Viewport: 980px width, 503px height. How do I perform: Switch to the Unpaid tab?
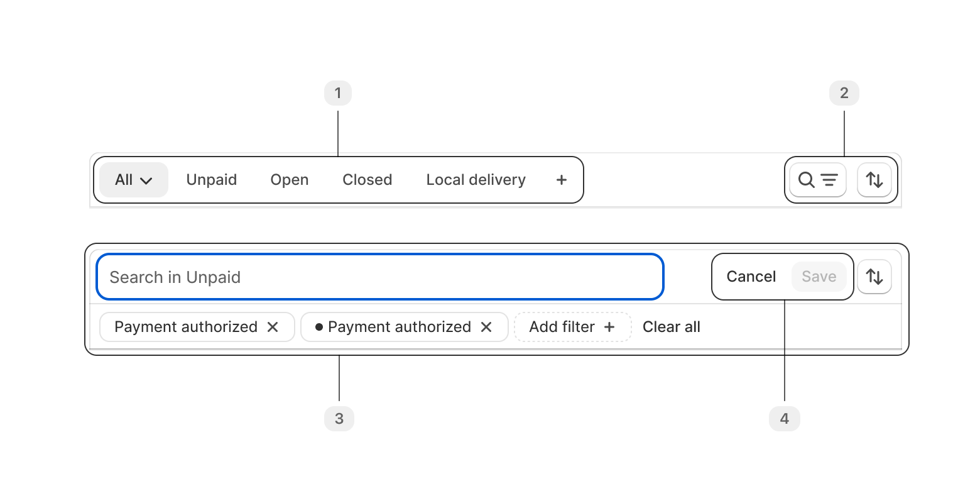pos(212,180)
